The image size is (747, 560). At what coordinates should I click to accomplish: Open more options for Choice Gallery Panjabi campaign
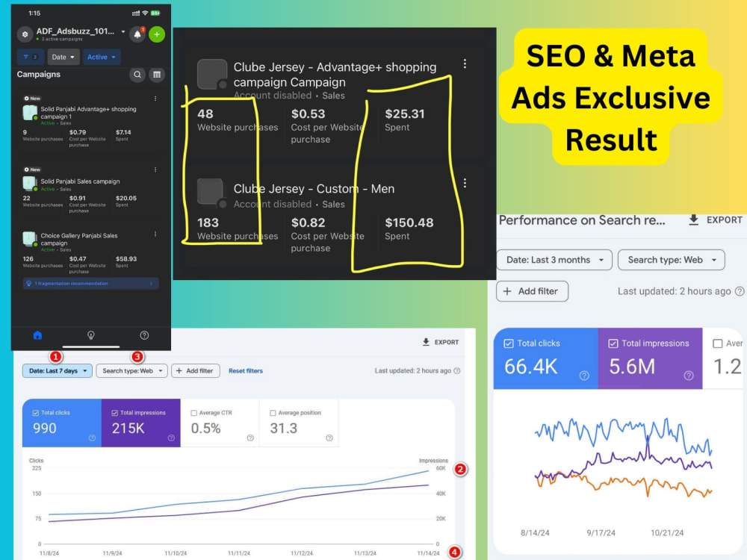coord(155,234)
